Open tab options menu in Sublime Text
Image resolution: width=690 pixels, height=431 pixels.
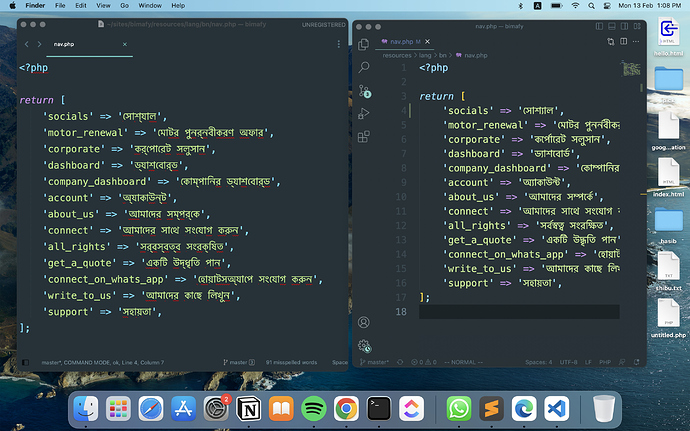(x=338, y=44)
